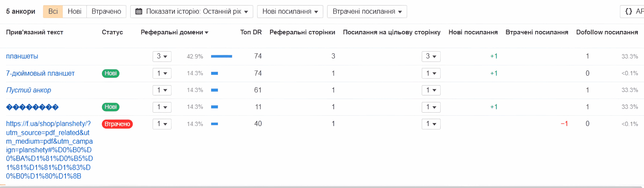644x188 pixels.
Task: Click the Нові посилання column header
Action: click(x=473, y=32)
